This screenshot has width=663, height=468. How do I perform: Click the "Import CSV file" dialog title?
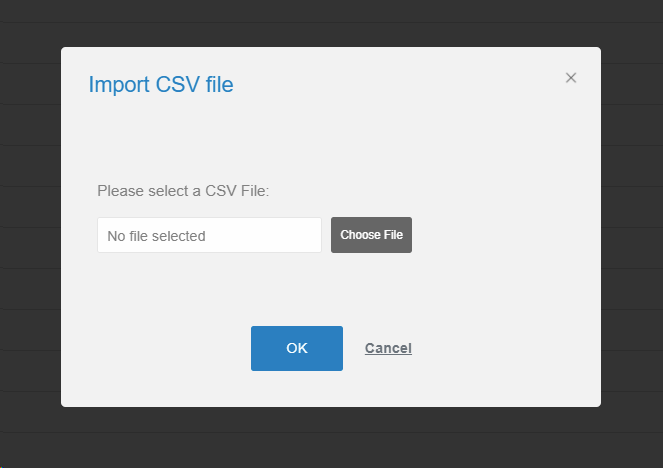[x=161, y=84]
